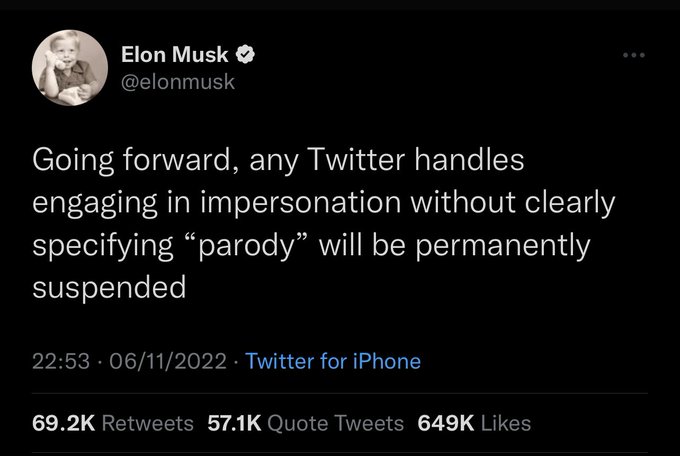
Task: Click the display name Elon Musk
Action: [174, 55]
